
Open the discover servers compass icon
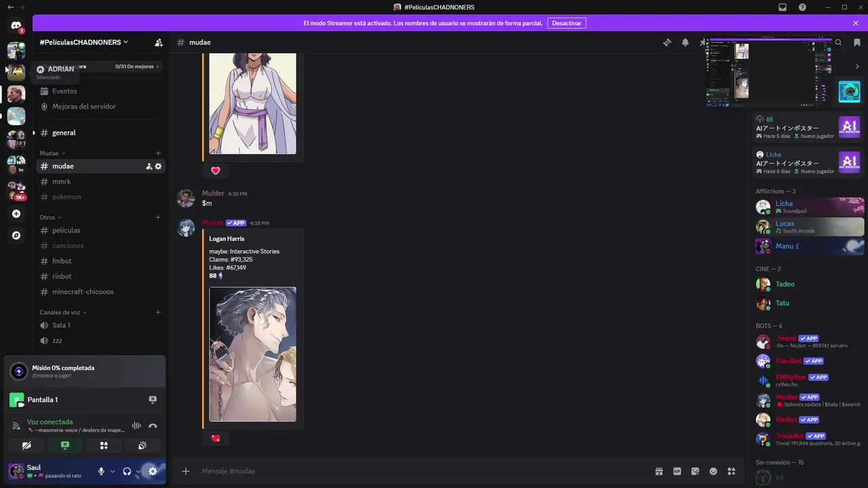click(16, 235)
